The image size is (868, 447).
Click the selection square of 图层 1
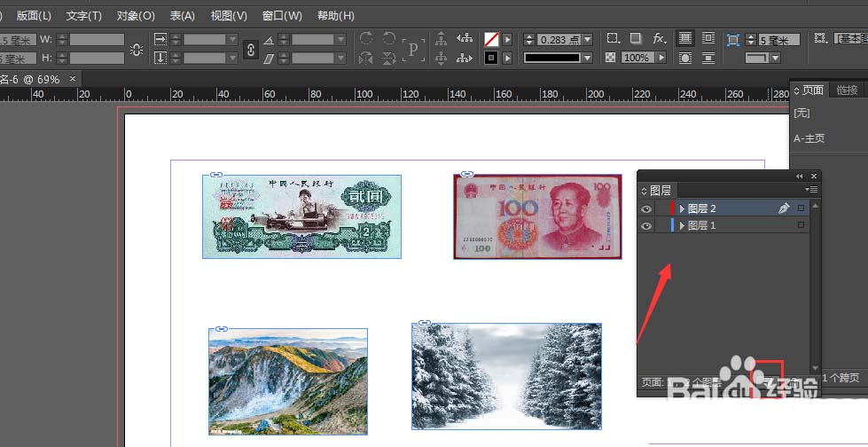coord(801,225)
